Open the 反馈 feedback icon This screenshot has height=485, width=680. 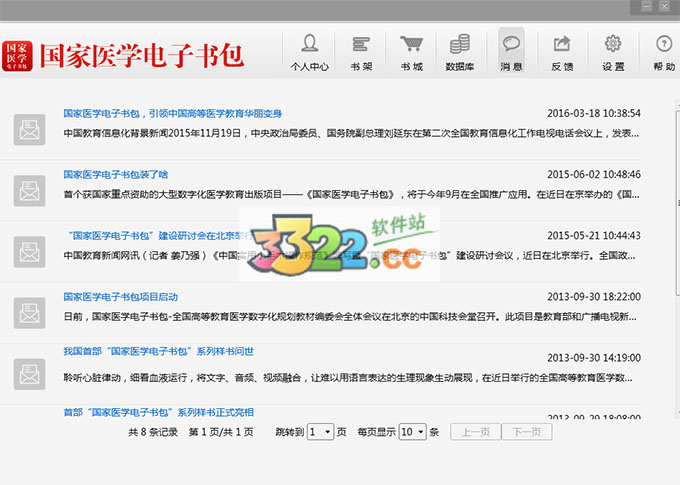pos(562,53)
